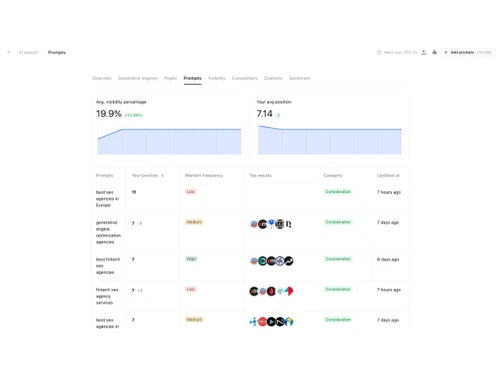Viewport: 500px width, 375px height.
Task: Click Low badge in fintech seo services row
Action: point(191,289)
